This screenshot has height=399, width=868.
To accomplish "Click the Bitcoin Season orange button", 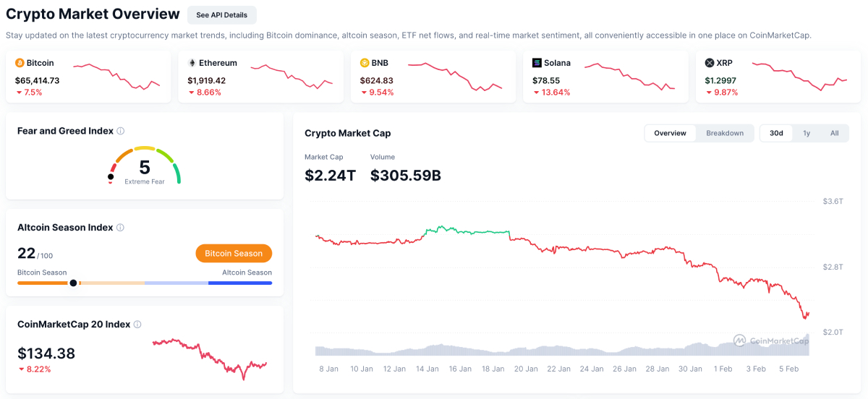I will [234, 253].
